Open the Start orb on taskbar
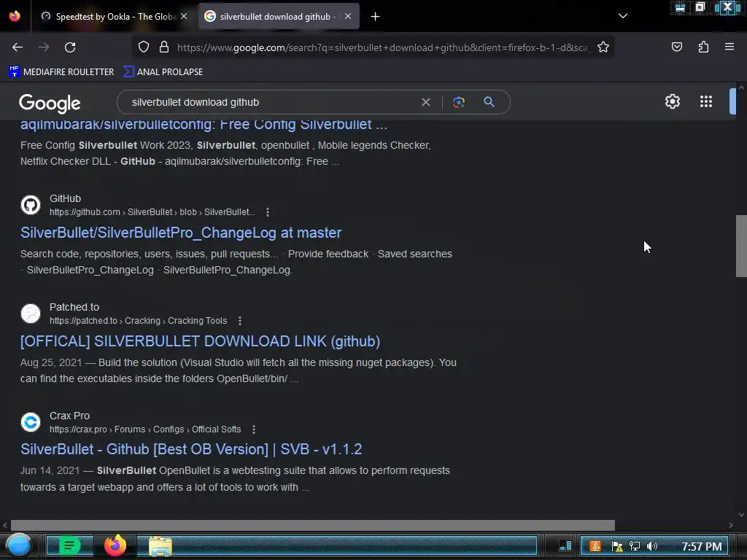Screen dimensions: 747x560 tap(19, 545)
